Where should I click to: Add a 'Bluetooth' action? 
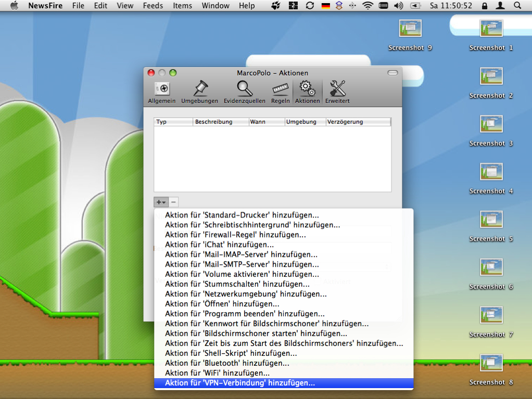coord(284,363)
